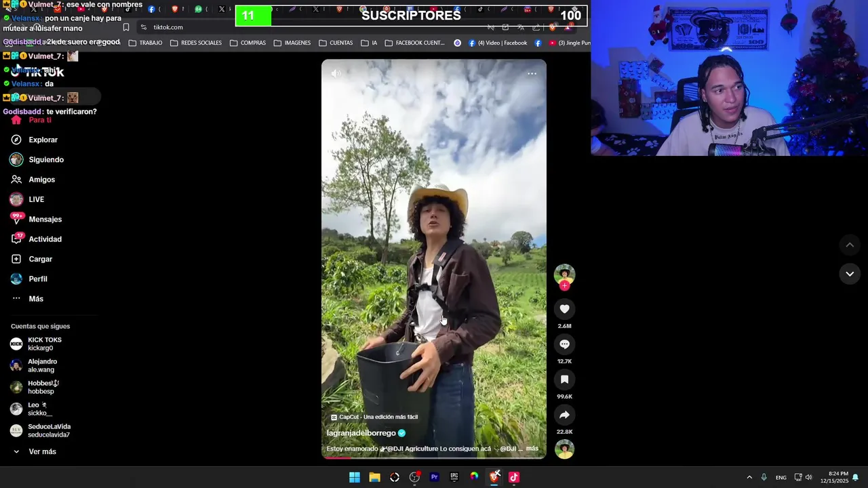Open the three-dot video options menu
Viewport: 868px width, 488px height.
click(532, 73)
